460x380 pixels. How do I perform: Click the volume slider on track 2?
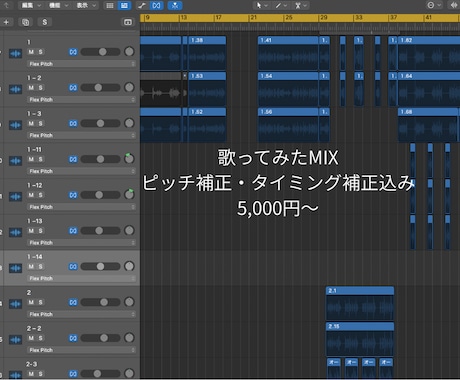[100, 302]
